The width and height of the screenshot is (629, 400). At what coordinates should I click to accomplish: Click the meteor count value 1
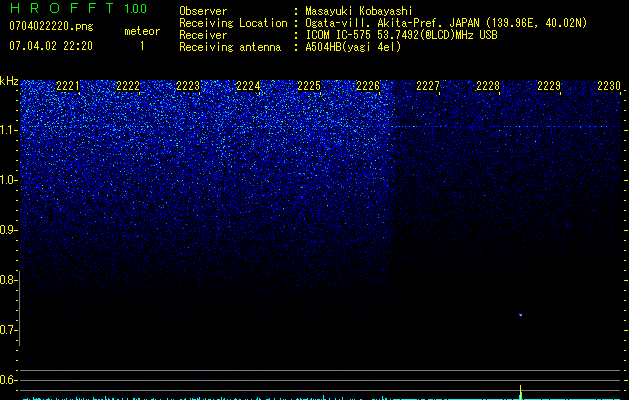[x=142, y=46]
